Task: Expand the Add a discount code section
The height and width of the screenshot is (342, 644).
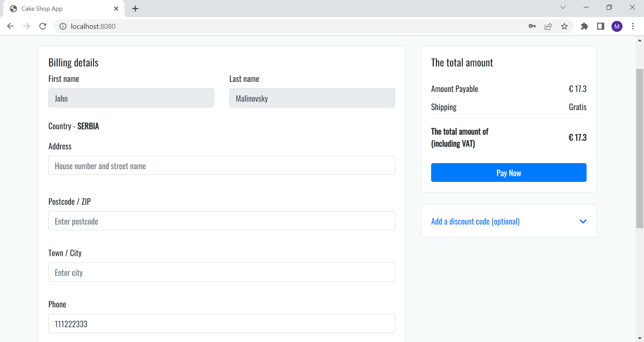Action: click(583, 222)
